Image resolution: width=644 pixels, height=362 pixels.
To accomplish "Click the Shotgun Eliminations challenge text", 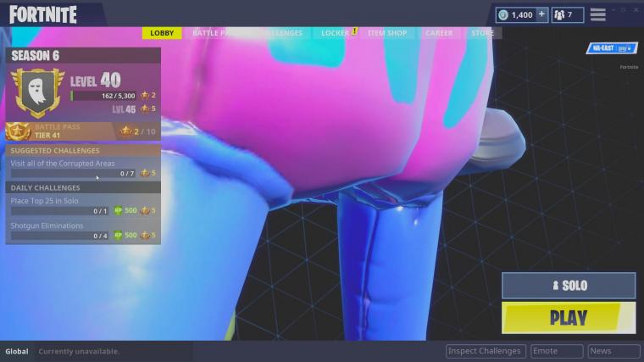I will coord(47,226).
